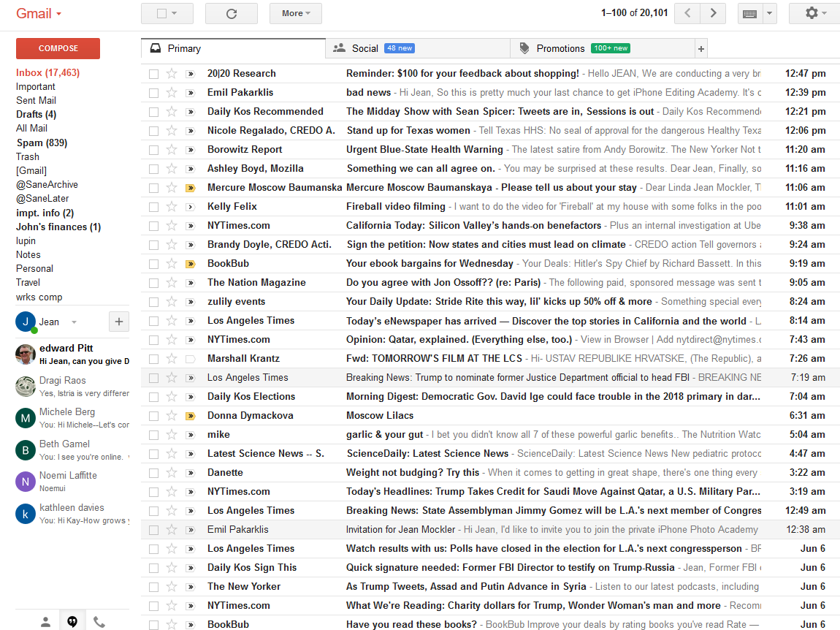Open the Settings gear menu
The height and width of the screenshot is (630, 840).
point(817,13)
